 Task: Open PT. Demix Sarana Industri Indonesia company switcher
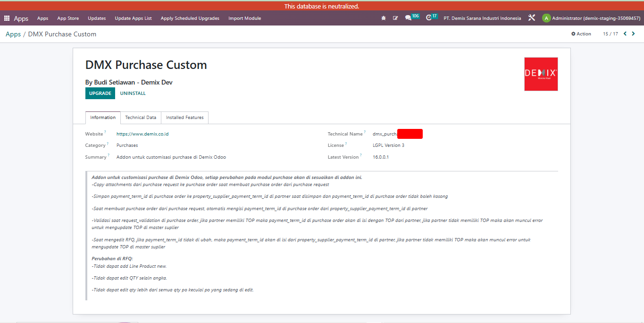(x=482, y=18)
